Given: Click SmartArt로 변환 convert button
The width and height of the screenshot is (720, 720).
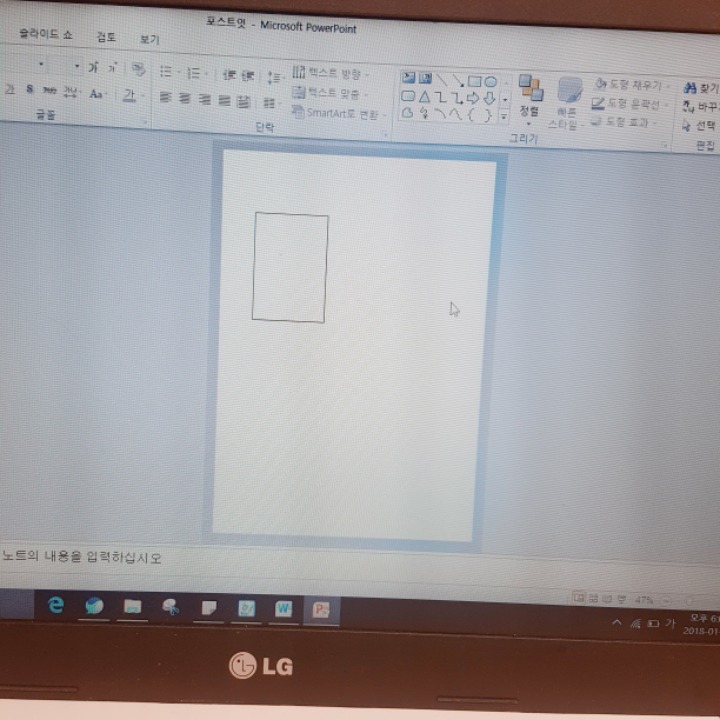Looking at the screenshot, I should pos(339,113).
